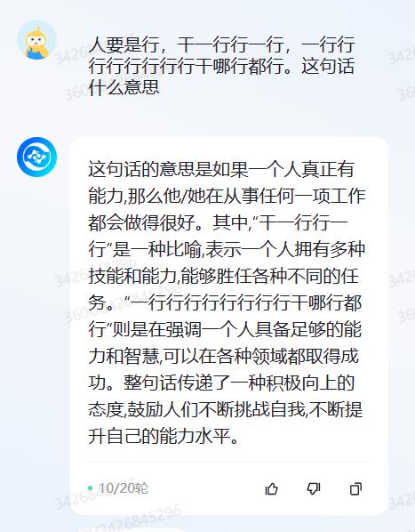The height and width of the screenshot is (532, 415).
Task: Click the answer's first line 这句话的意思是
Action: (221, 169)
